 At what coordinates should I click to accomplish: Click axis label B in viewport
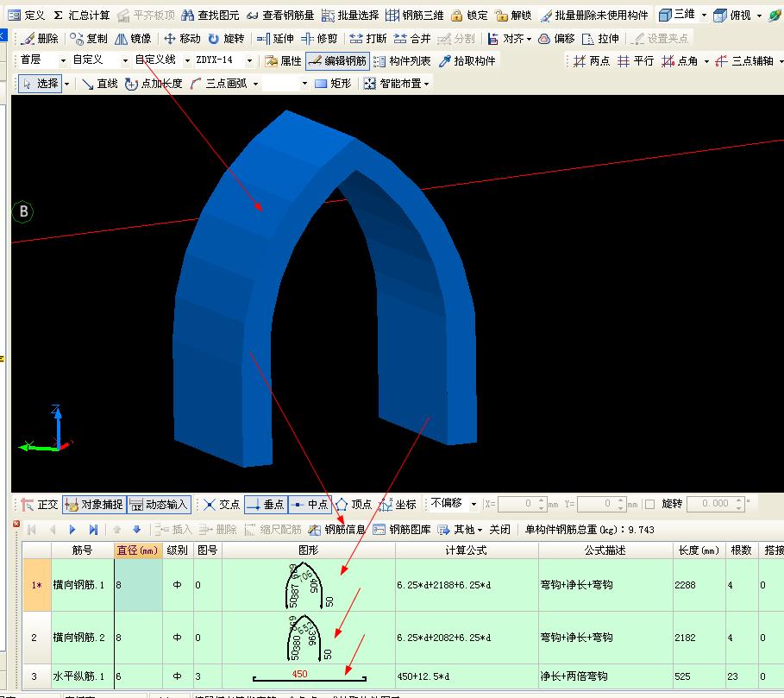23,211
